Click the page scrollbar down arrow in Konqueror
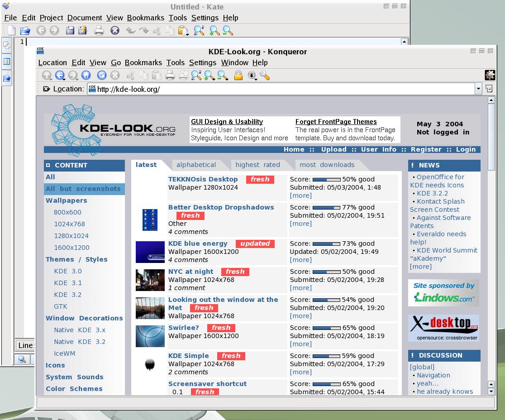This screenshot has height=420, width=505. point(491,391)
